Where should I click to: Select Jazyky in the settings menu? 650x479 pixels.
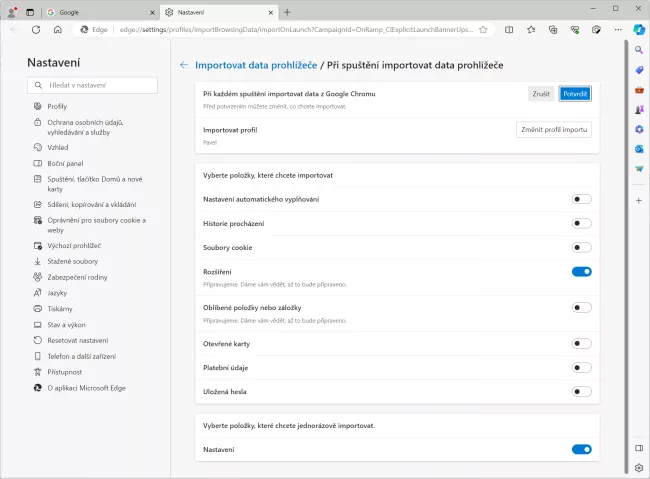[59, 293]
